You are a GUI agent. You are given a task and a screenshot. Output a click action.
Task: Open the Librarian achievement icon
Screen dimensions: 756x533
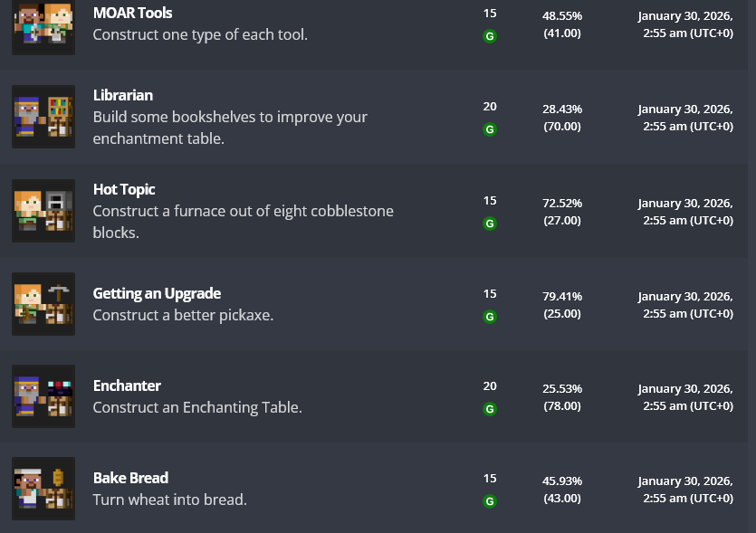tap(43, 117)
